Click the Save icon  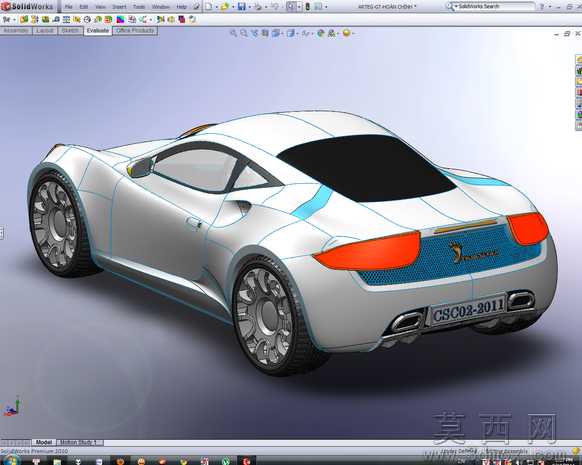point(242,6)
